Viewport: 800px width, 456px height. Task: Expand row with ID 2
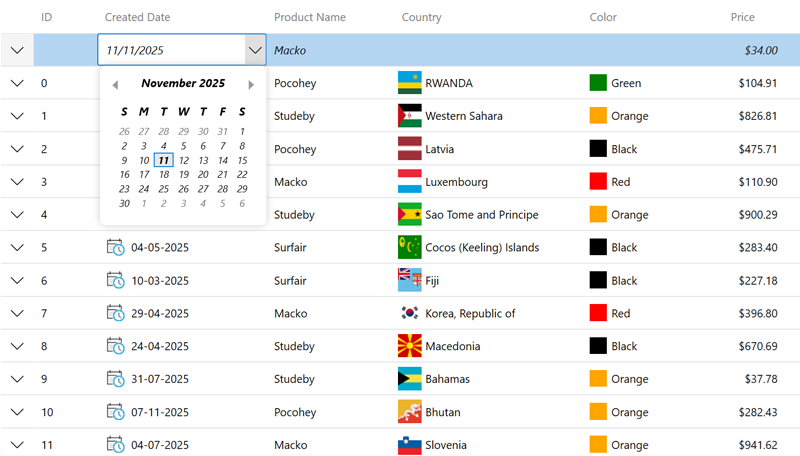point(17,149)
